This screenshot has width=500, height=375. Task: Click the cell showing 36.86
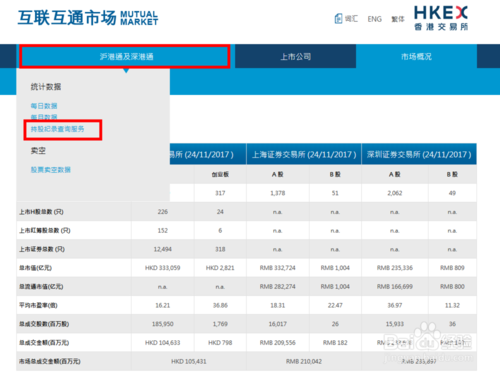pyautogui.click(x=220, y=305)
